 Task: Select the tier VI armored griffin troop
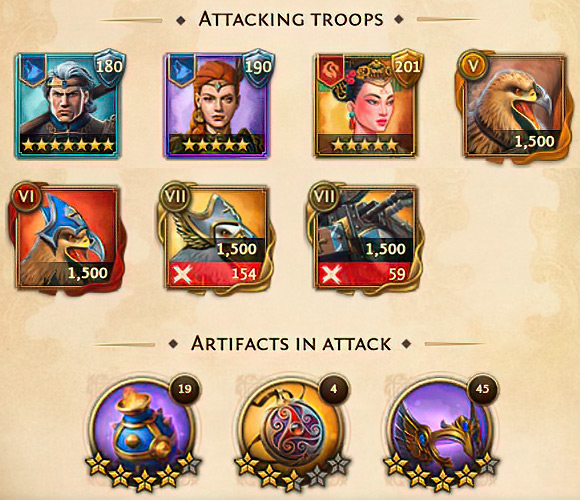tap(67, 239)
